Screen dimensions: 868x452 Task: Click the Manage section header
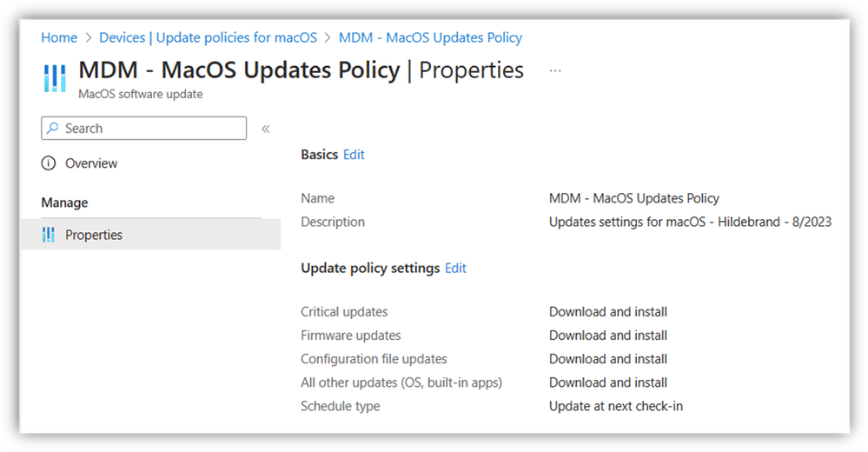[x=65, y=203]
